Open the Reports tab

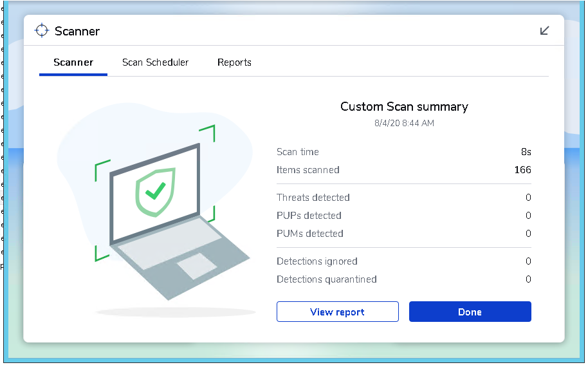pos(234,62)
